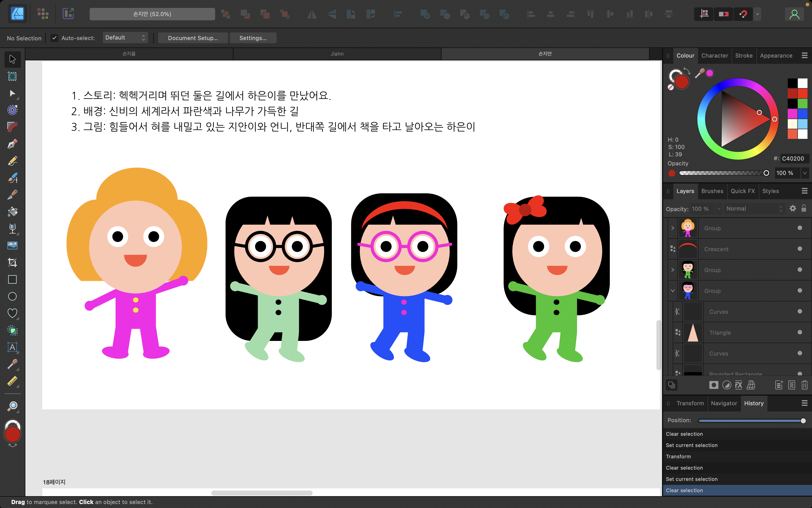Select the Vector Crop tool

12,262
